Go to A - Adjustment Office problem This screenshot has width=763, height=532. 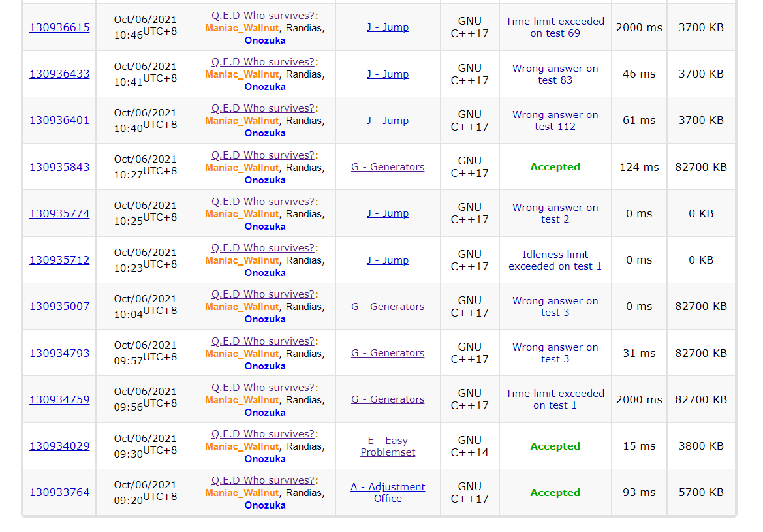pos(388,493)
